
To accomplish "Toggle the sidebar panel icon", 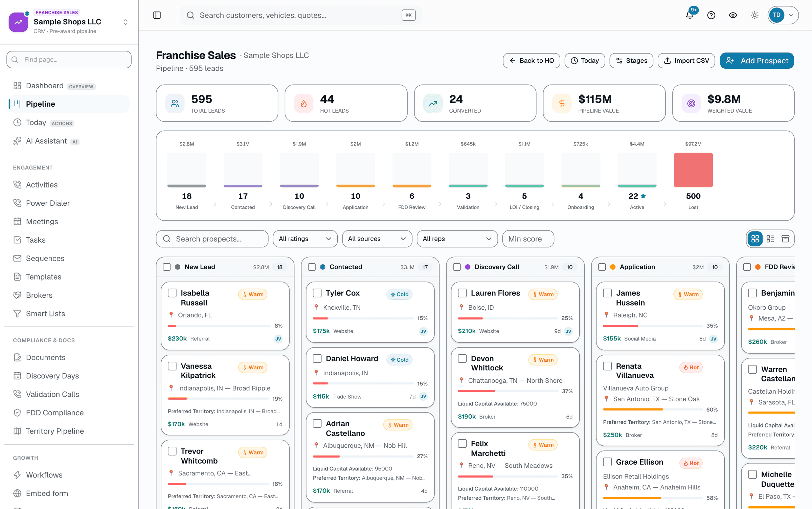I will tap(157, 15).
